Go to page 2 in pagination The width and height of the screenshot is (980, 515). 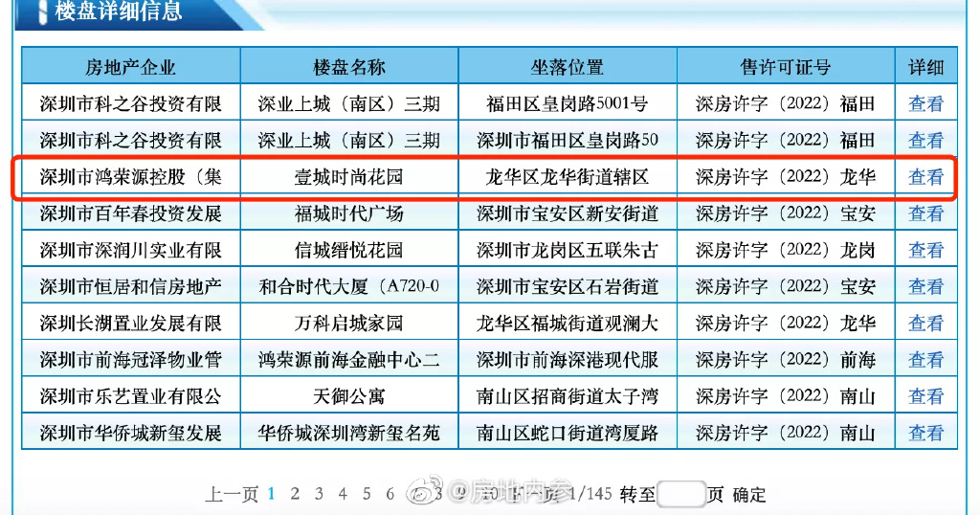tap(295, 494)
